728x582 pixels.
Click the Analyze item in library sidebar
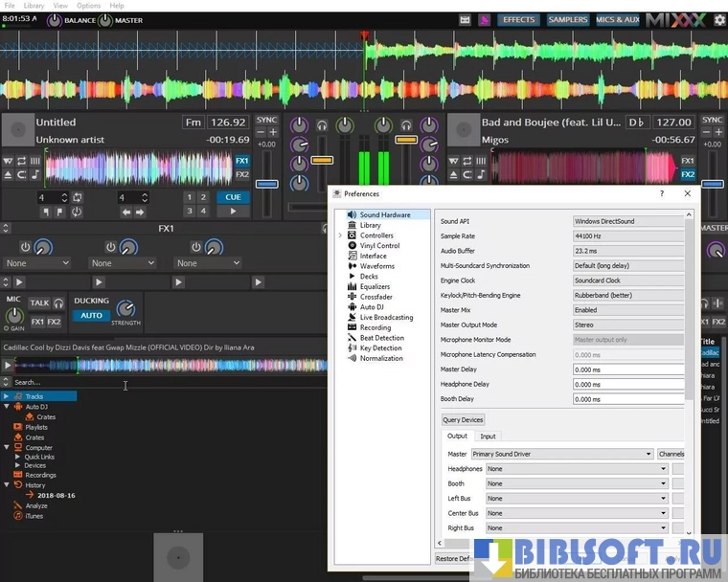pos(36,505)
